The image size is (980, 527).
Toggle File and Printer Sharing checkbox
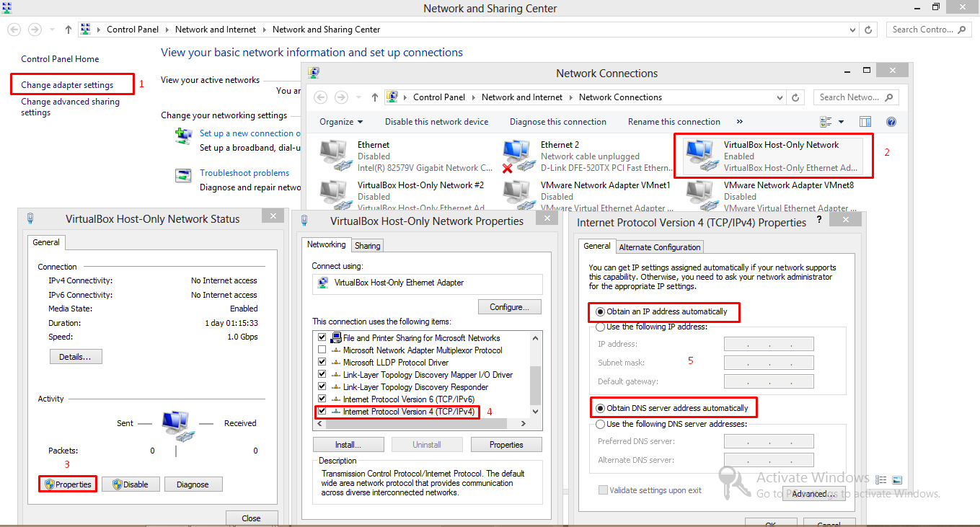pyautogui.click(x=322, y=337)
